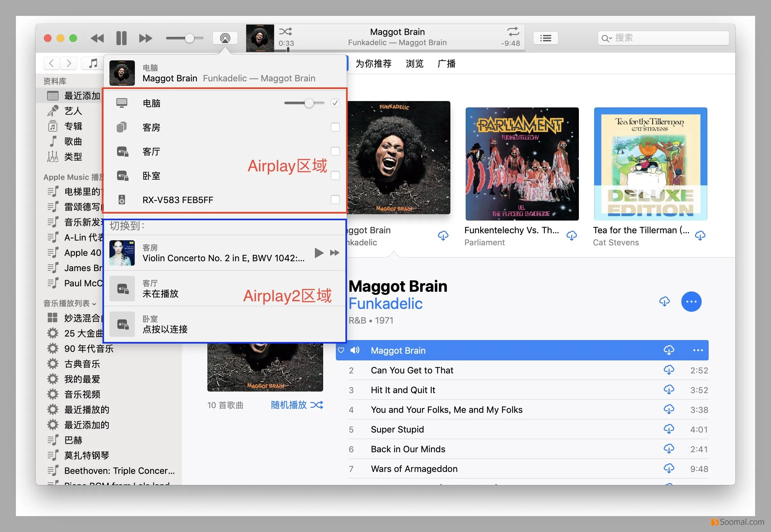Skip to next track with fast-forward button
The height and width of the screenshot is (532, 771).
[146, 38]
